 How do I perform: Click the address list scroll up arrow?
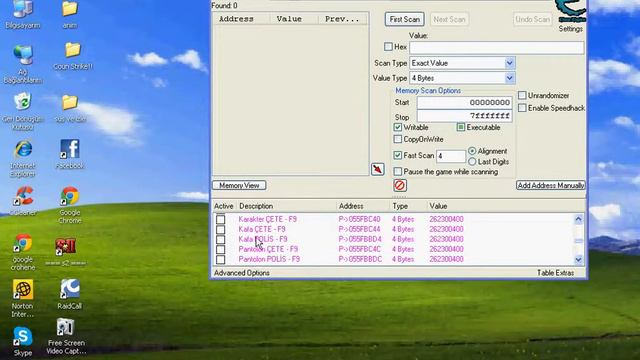pyautogui.click(x=578, y=219)
